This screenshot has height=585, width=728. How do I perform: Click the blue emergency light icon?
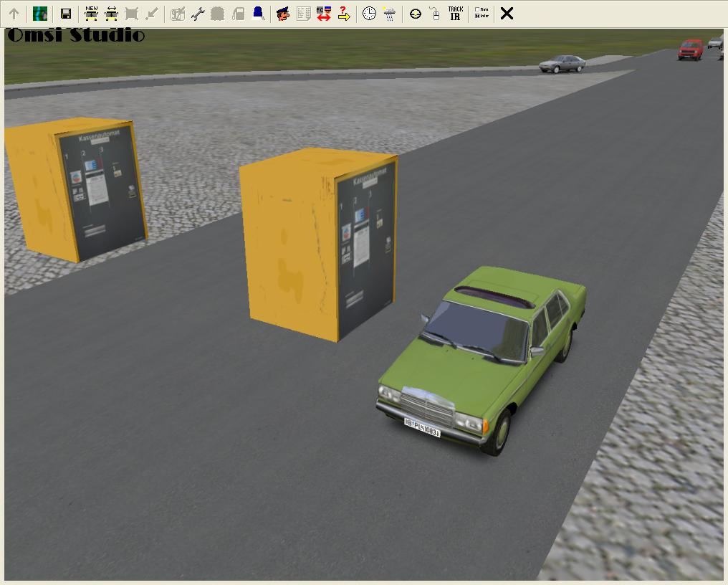pos(258,14)
